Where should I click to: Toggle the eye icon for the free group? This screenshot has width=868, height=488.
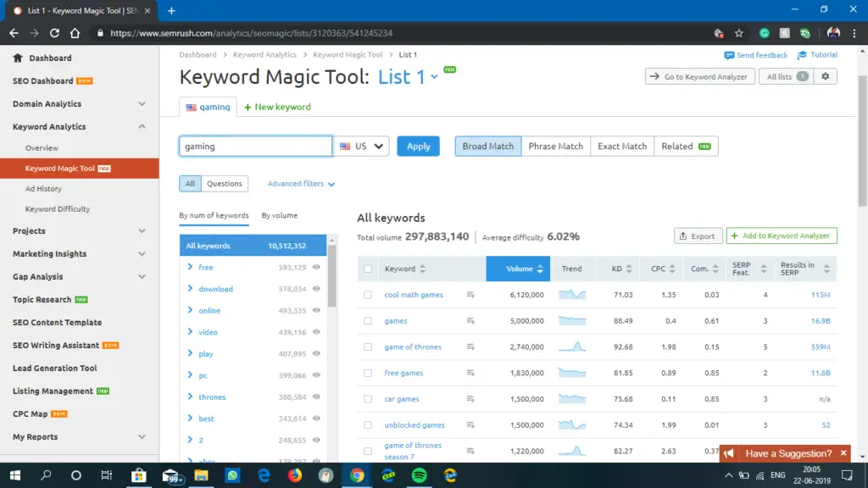[x=316, y=267]
